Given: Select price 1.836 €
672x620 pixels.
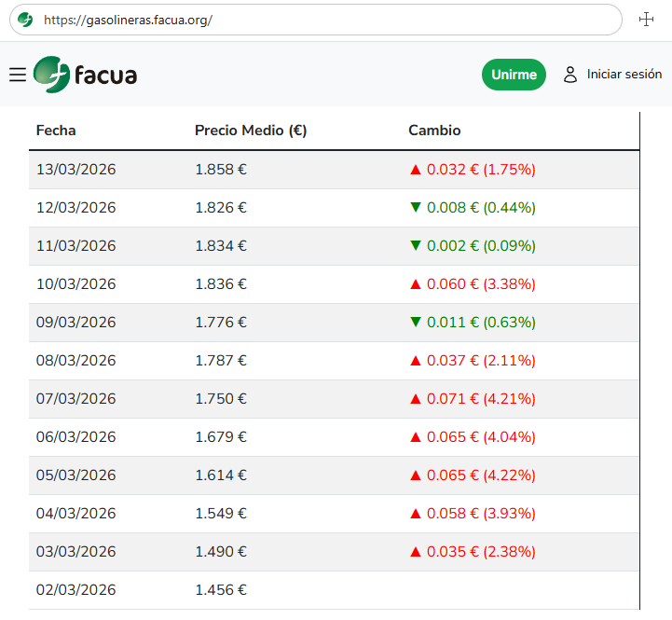Looking at the screenshot, I should tap(221, 283).
